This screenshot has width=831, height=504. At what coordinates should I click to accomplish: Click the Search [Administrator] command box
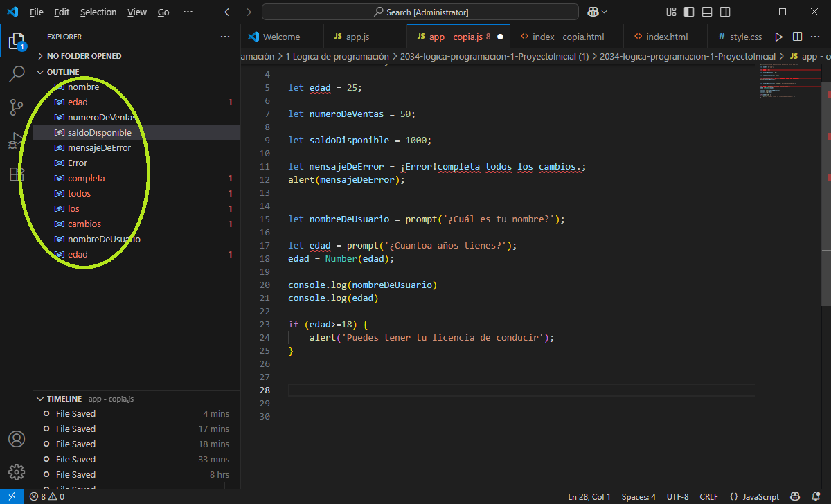point(420,12)
